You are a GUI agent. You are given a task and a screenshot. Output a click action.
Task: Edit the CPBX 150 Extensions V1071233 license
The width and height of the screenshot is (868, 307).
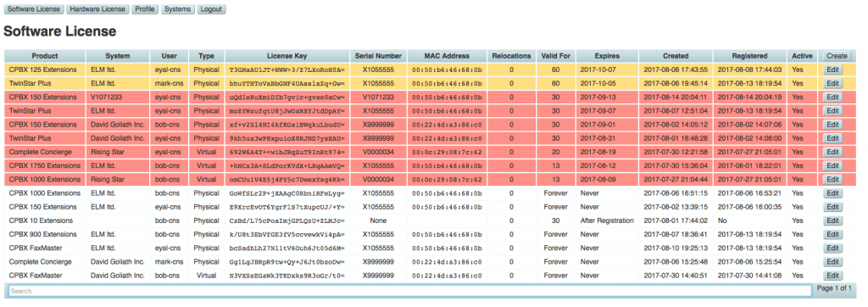pos(832,98)
